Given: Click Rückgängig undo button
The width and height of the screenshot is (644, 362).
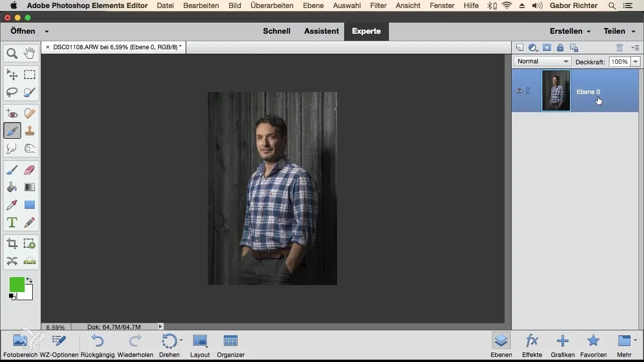Looking at the screenshot, I should click(x=99, y=345).
